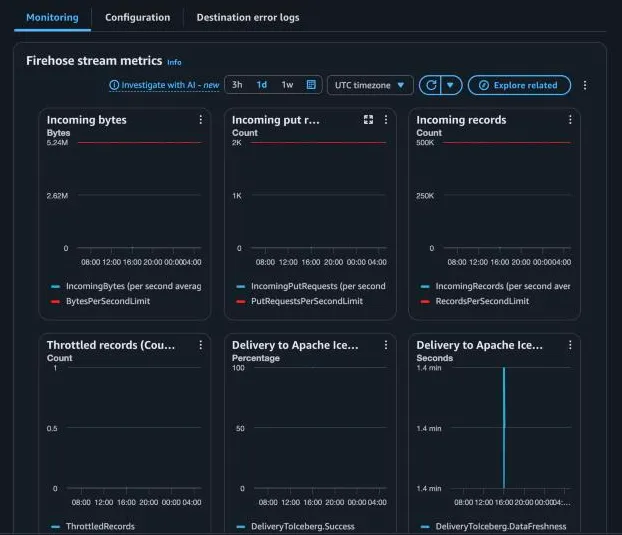Screen dimensions: 622x535
Task: Toggle the DeliveryToIceberg.DataFreshness legend series
Action: [493, 526]
